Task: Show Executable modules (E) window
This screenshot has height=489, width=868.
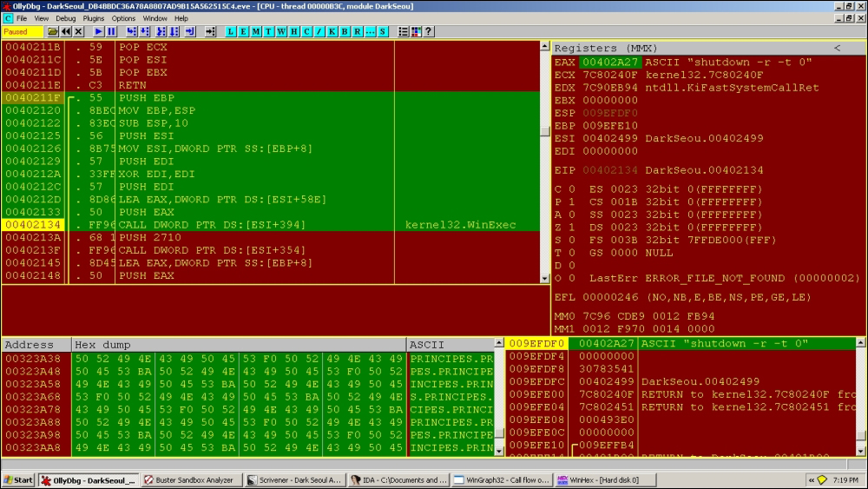Action: [x=244, y=31]
